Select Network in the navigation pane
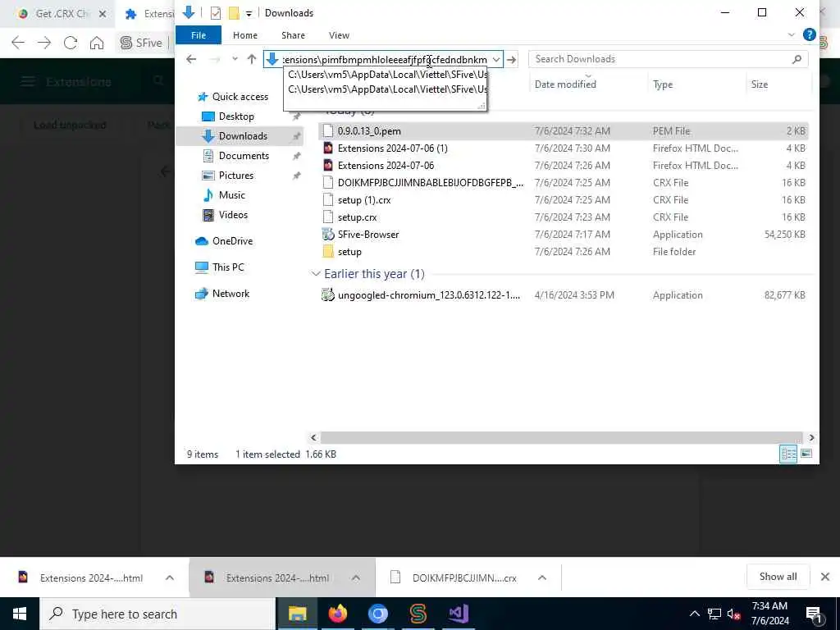Viewport: 840px width, 630px height. click(x=231, y=294)
